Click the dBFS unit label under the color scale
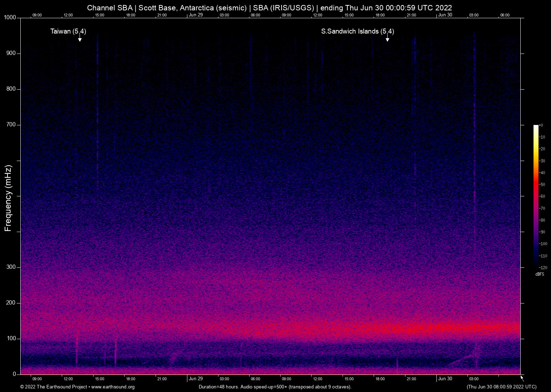The height and width of the screenshot is (392, 551). [x=540, y=274]
